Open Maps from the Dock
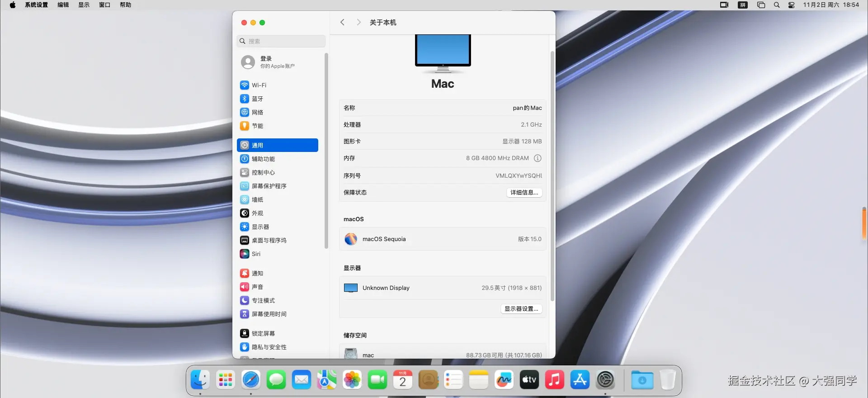 (327, 380)
